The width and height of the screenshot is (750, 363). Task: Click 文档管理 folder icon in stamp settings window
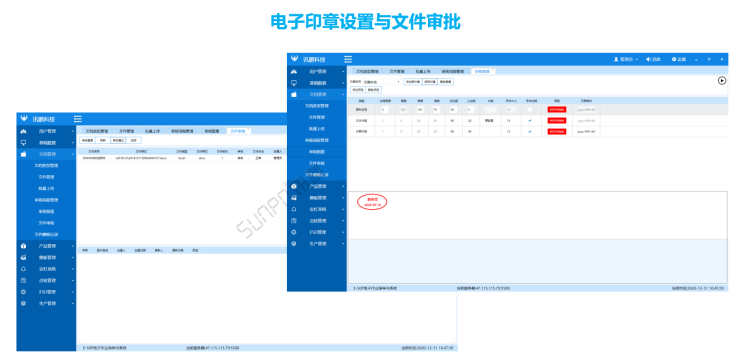[294, 94]
